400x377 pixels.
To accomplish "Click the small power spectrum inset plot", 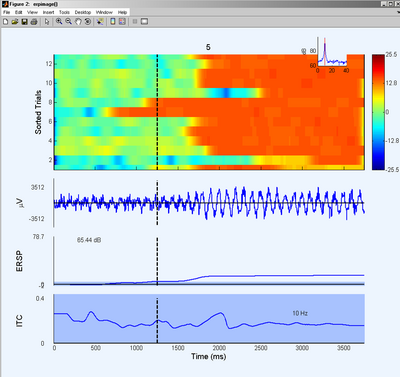I will tap(332, 51).
